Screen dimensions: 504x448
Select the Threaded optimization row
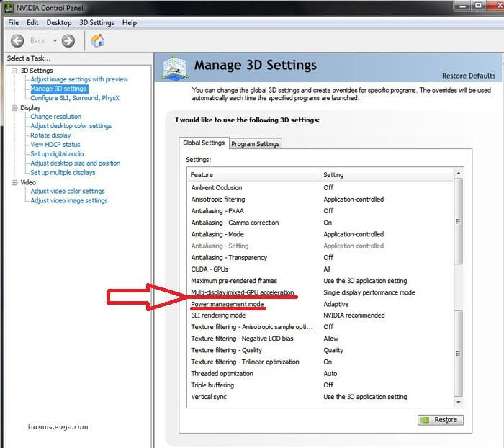click(x=320, y=373)
